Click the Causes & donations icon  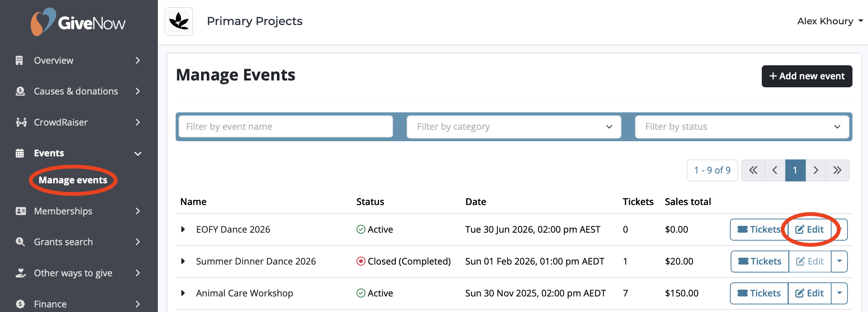pos(20,91)
